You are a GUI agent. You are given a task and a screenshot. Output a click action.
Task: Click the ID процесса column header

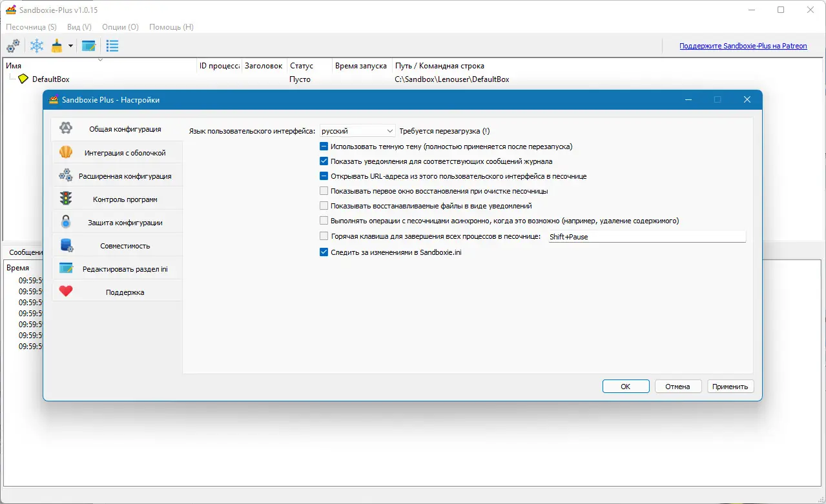click(220, 65)
